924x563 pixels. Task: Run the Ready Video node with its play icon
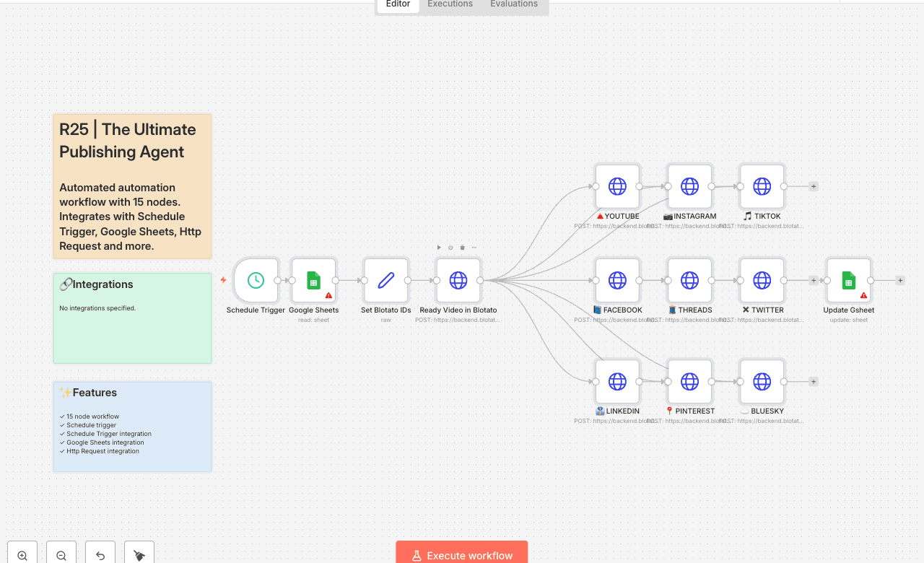click(x=439, y=248)
